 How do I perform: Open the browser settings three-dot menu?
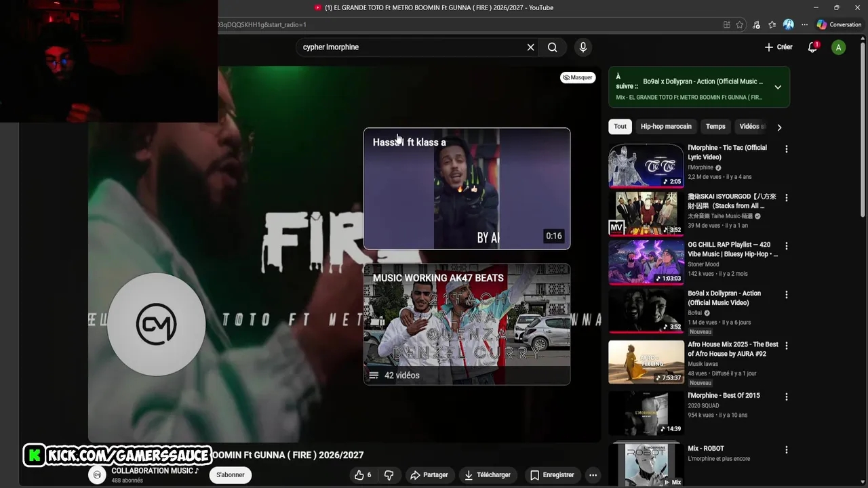[x=804, y=24]
